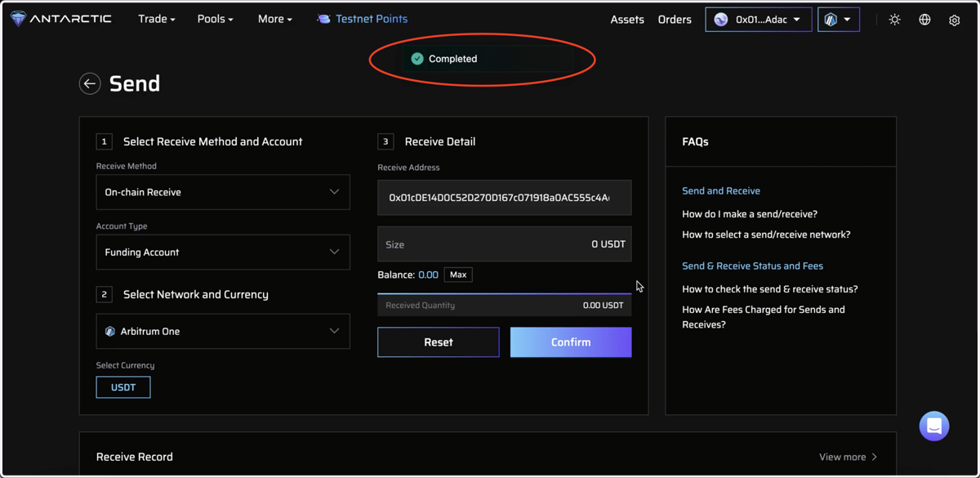Open 'How to check the send & receive status?'

click(770, 289)
